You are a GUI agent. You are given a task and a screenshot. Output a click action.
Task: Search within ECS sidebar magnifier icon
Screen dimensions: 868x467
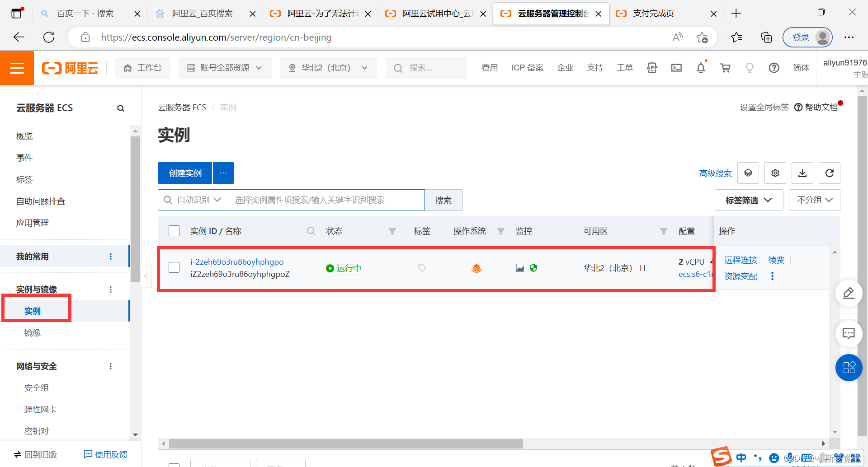(x=121, y=108)
